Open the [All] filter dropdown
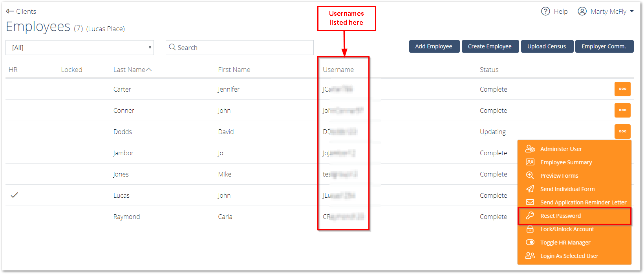Image resolution: width=644 pixels, height=274 pixels. pyautogui.click(x=80, y=48)
